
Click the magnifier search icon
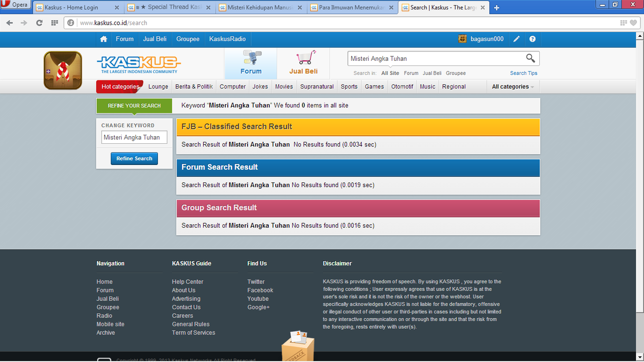point(530,58)
